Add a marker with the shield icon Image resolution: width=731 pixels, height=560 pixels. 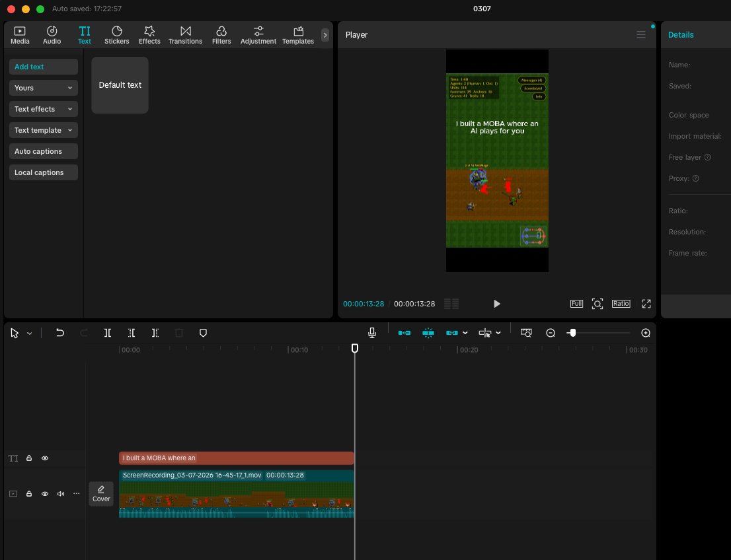pyautogui.click(x=203, y=333)
